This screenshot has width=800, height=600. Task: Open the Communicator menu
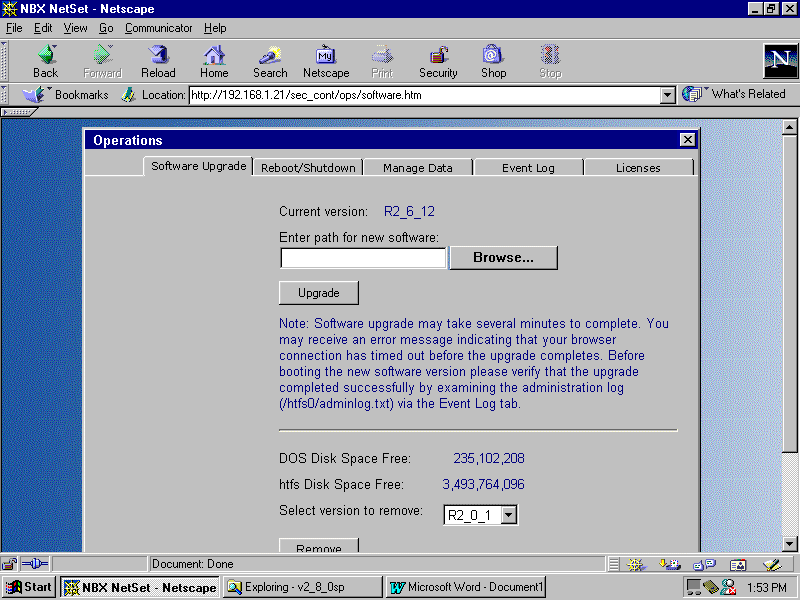[x=159, y=28]
